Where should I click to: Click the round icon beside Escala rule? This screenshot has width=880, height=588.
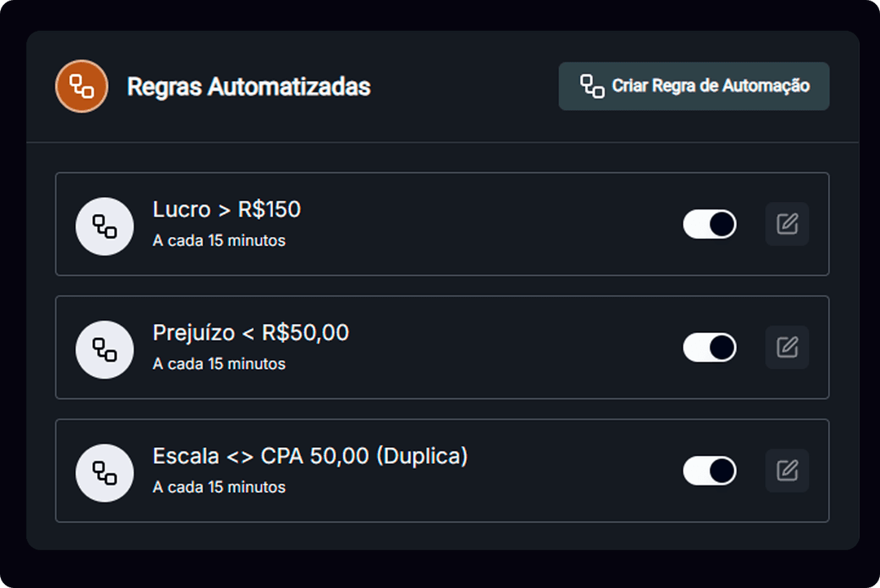tap(104, 472)
